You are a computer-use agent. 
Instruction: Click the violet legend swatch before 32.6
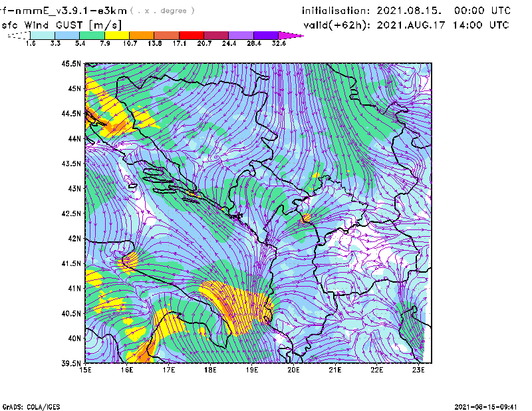(x=266, y=35)
